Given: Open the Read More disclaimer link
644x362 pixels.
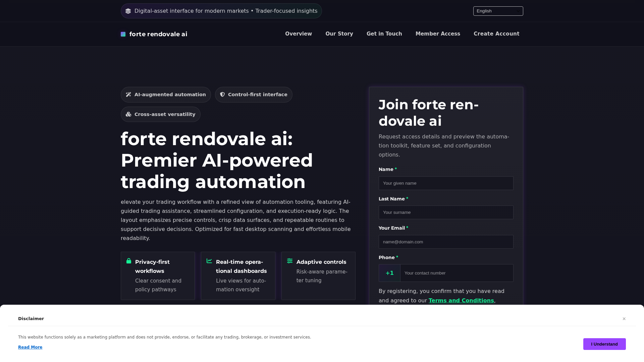Looking at the screenshot, I should tap(30, 347).
